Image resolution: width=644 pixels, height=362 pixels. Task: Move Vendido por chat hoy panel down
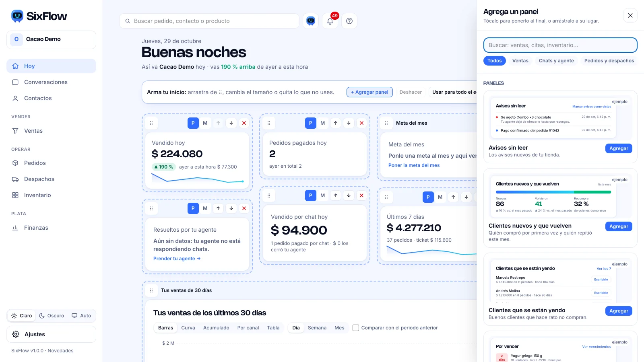(x=349, y=195)
